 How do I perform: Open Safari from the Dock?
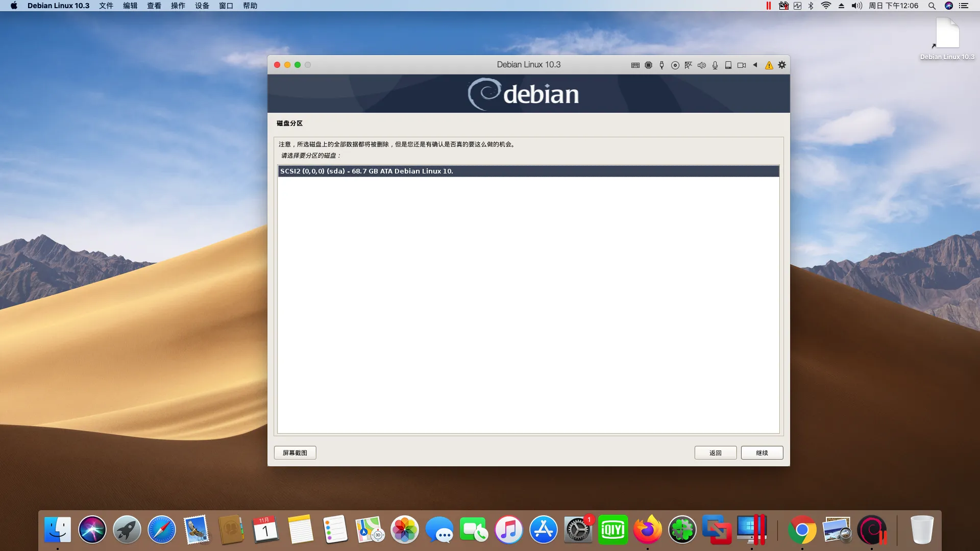(x=162, y=530)
